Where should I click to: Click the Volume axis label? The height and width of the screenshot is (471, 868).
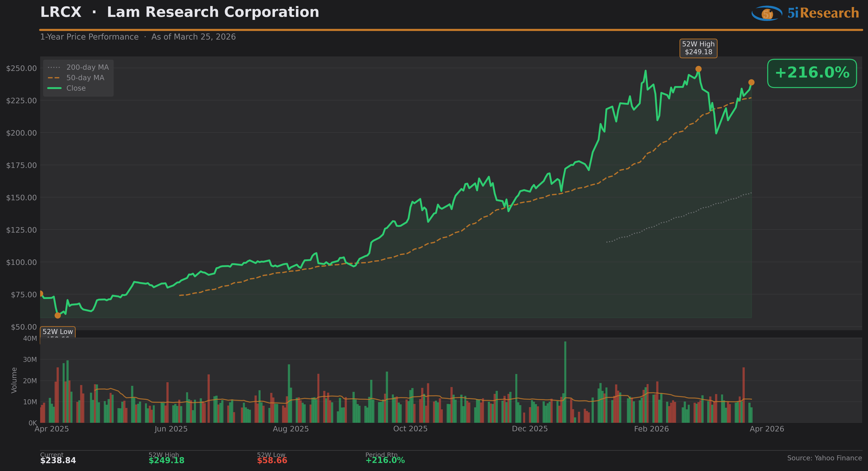pos(14,380)
